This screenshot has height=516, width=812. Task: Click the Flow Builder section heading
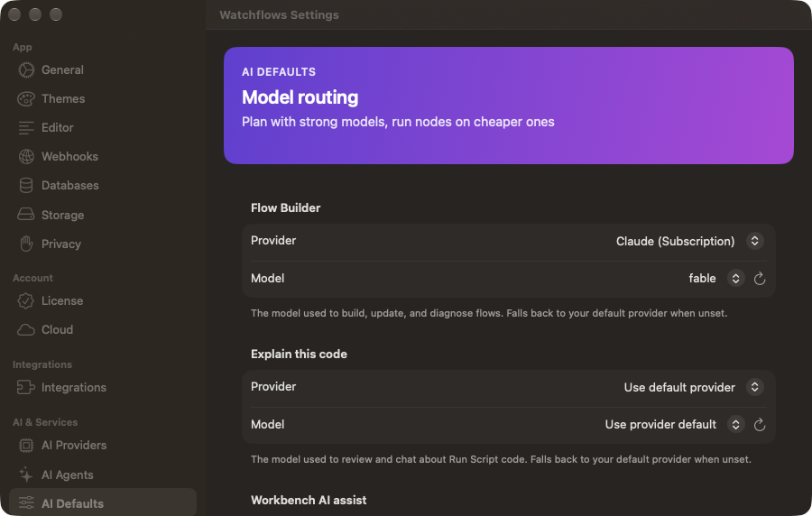[285, 208]
